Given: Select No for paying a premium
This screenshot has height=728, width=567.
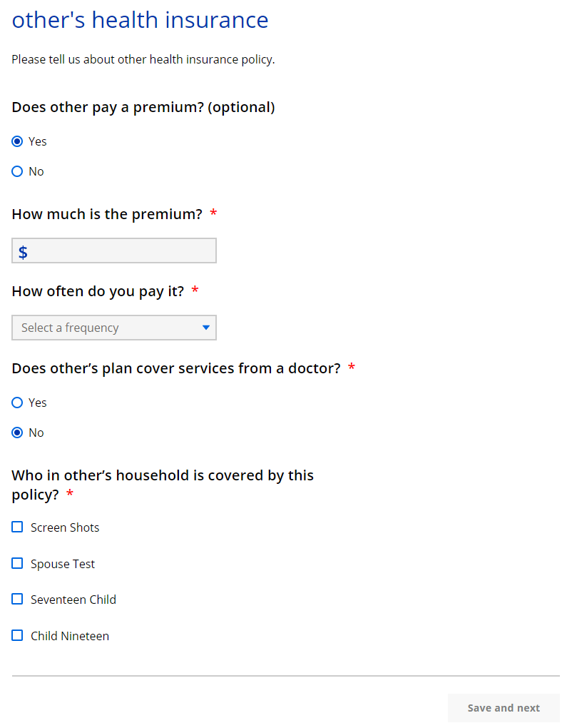Looking at the screenshot, I should (x=18, y=171).
